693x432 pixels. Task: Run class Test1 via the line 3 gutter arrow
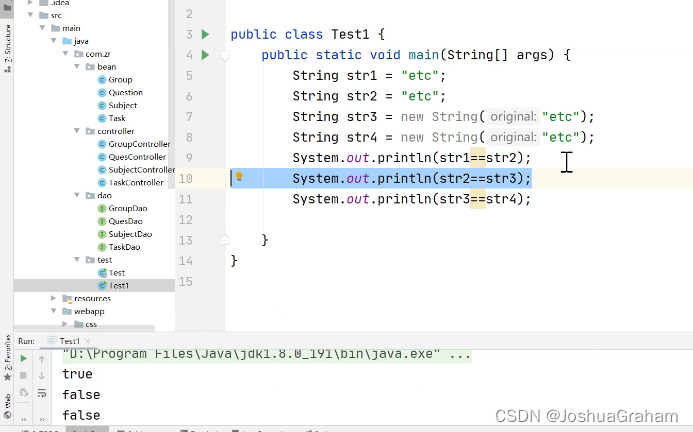coord(205,34)
